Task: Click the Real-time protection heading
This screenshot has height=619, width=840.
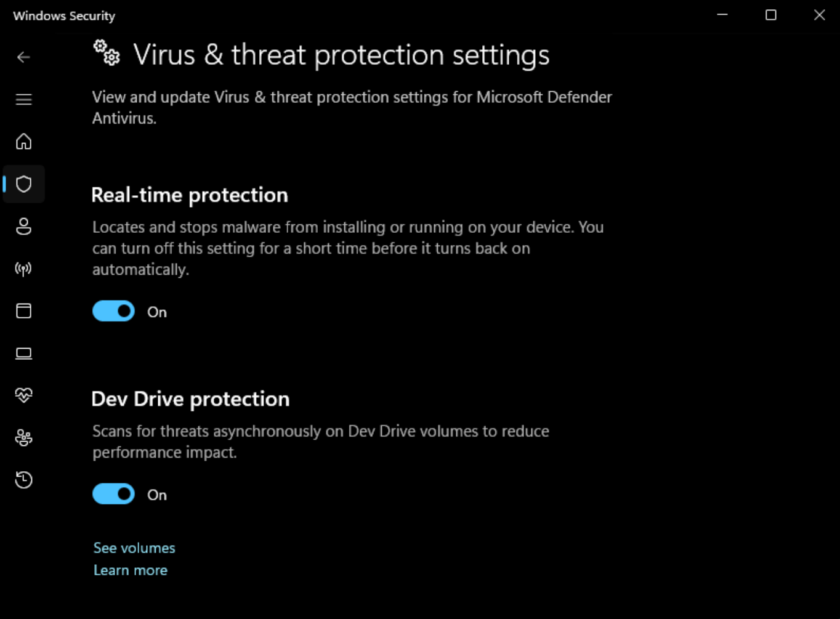Action: (x=190, y=195)
